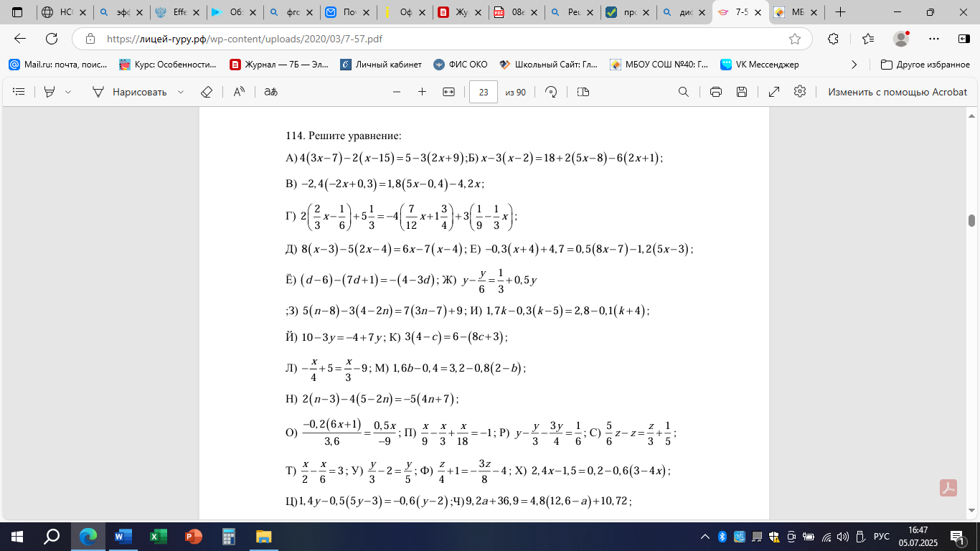This screenshot has width=980, height=551.
Task: Open Calculator from the taskbar
Action: [x=229, y=536]
